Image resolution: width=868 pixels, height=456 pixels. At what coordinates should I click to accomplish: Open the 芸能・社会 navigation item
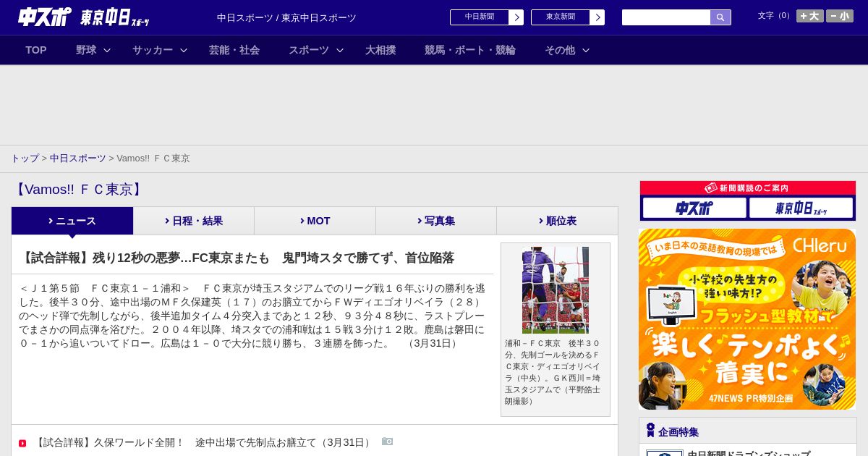(x=234, y=50)
